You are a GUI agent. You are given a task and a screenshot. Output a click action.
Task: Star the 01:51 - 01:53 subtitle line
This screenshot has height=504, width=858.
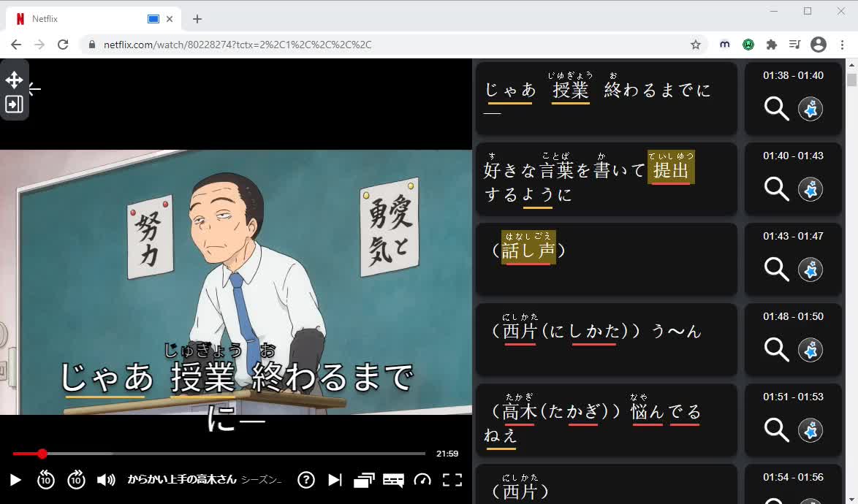pos(810,430)
